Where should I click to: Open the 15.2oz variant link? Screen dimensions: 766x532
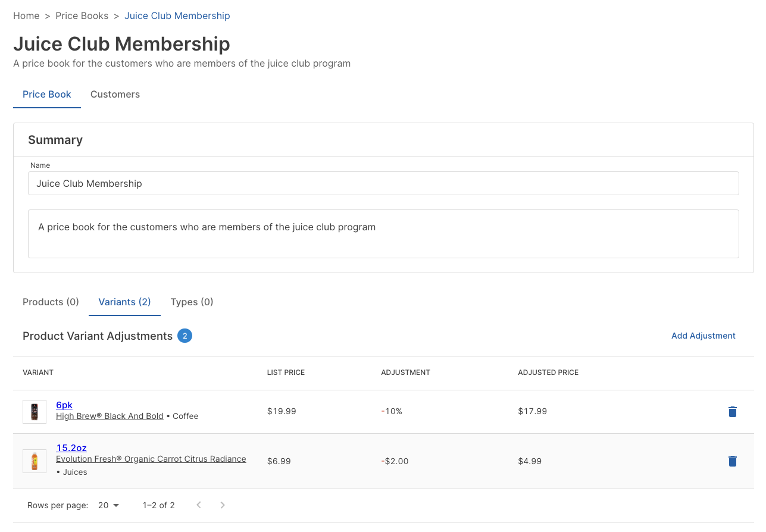[x=71, y=448]
